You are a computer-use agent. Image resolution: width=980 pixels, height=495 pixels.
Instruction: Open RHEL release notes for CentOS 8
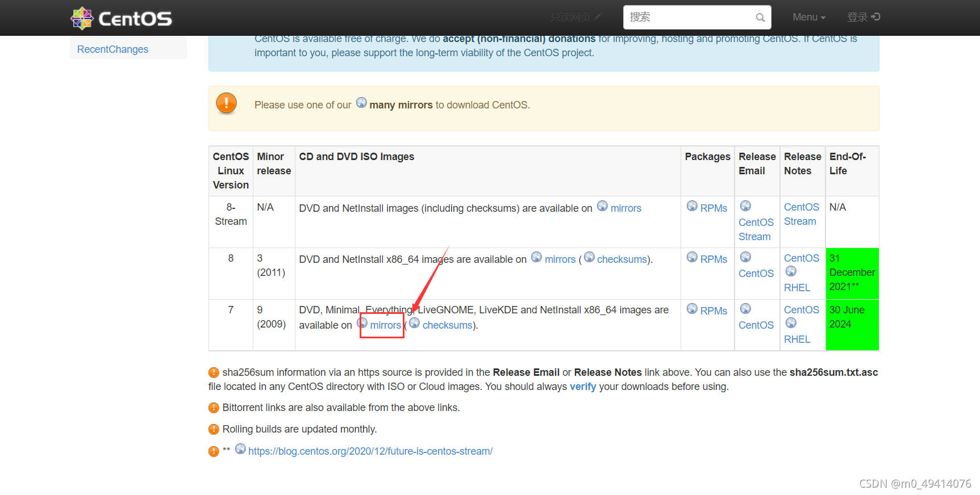tap(797, 288)
